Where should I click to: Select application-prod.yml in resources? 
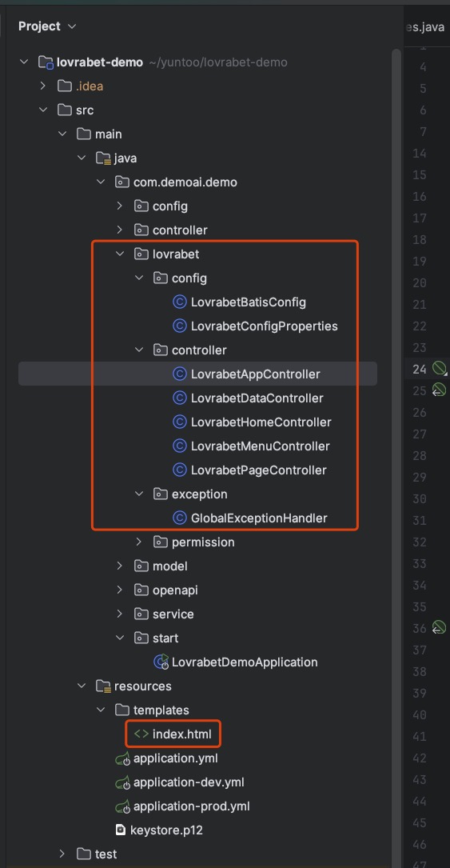pyautogui.click(x=191, y=806)
